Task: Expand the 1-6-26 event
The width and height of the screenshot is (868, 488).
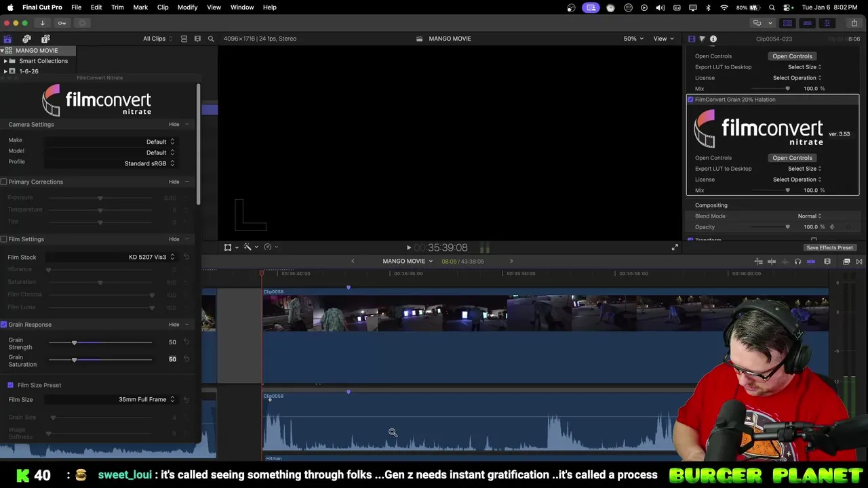Action: pyautogui.click(x=5, y=71)
